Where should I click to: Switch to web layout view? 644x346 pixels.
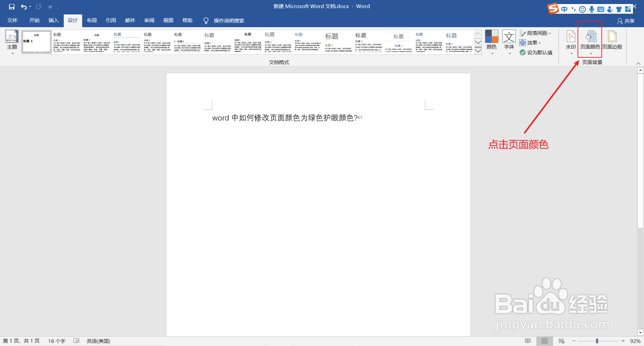click(x=561, y=341)
